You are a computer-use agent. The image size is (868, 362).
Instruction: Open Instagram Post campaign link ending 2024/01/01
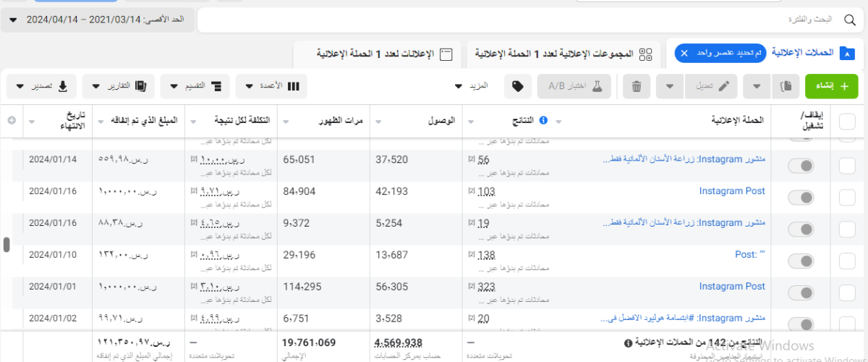(x=732, y=287)
